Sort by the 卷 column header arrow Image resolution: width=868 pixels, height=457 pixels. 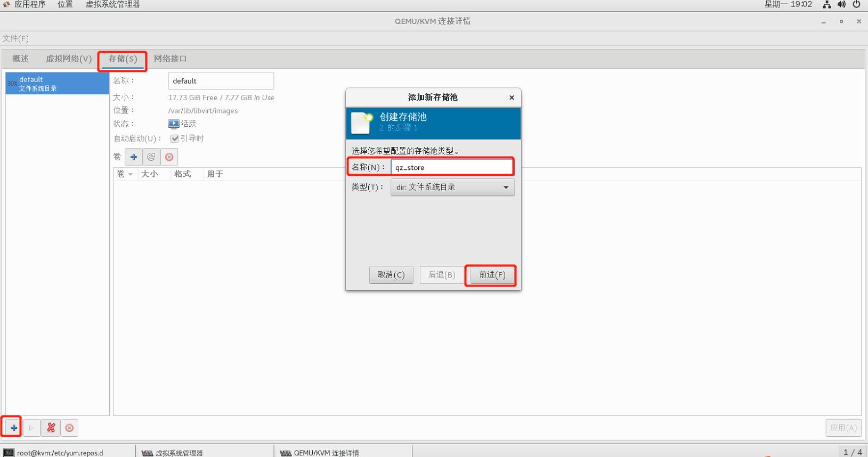tap(131, 175)
